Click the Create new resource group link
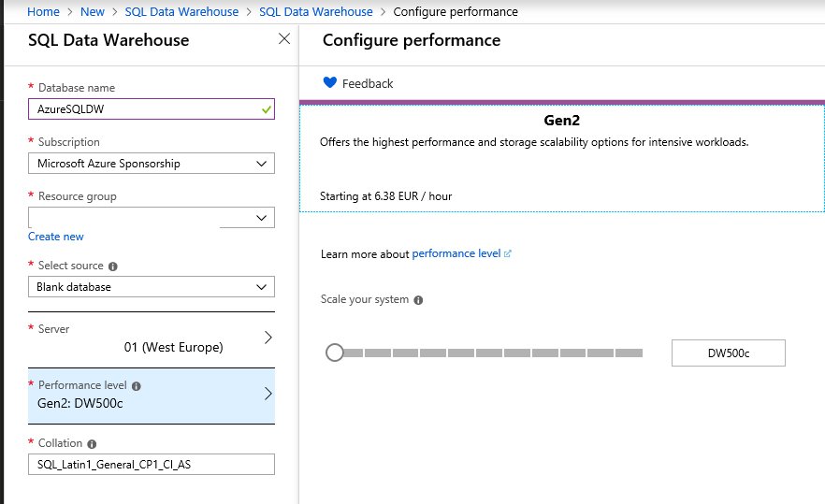The width and height of the screenshot is (825, 504). tap(55, 237)
